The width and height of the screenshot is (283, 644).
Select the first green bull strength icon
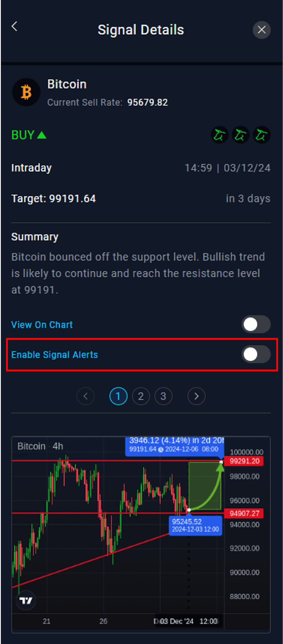pyautogui.click(x=220, y=135)
